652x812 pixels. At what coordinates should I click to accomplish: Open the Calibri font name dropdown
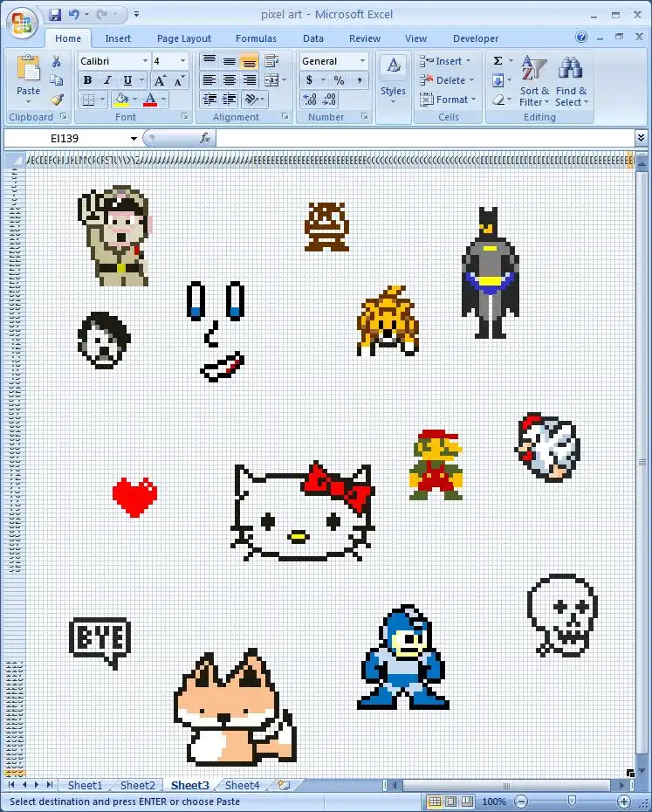pos(144,61)
